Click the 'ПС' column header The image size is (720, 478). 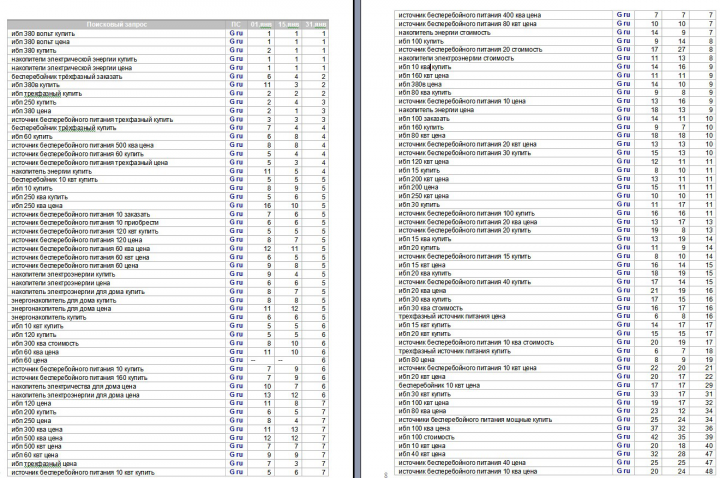(x=236, y=24)
